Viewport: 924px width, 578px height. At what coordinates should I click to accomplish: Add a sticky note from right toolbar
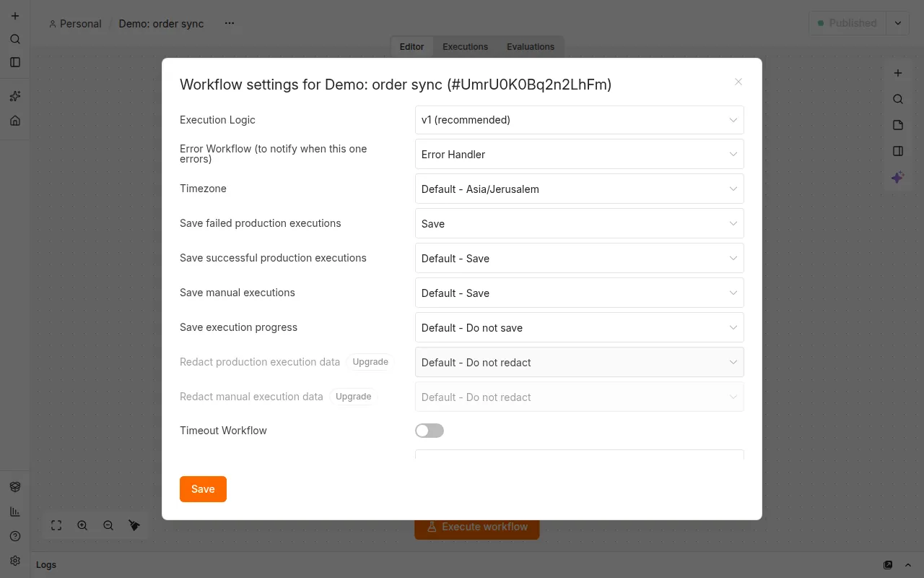coord(898,125)
